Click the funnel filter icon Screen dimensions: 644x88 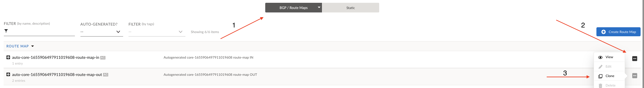(6, 31)
